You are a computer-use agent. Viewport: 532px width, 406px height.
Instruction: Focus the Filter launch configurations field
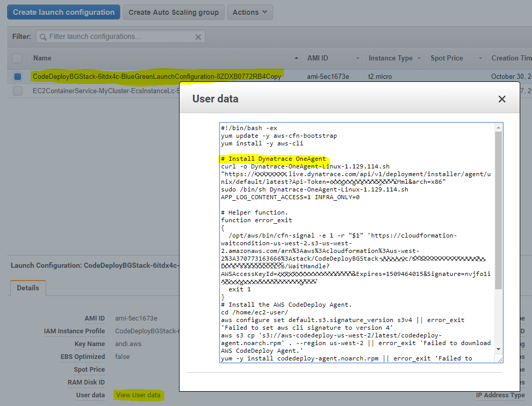(x=120, y=36)
